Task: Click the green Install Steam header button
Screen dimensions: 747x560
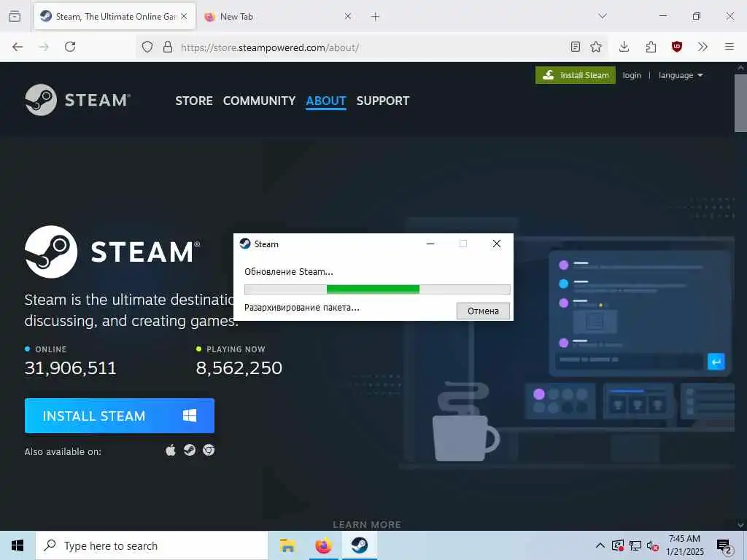Action: coord(576,75)
